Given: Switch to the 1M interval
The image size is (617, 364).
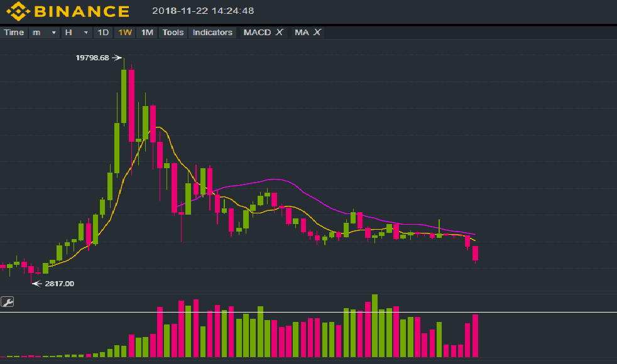Looking at the screenshot, I should [x=147, y=33].
